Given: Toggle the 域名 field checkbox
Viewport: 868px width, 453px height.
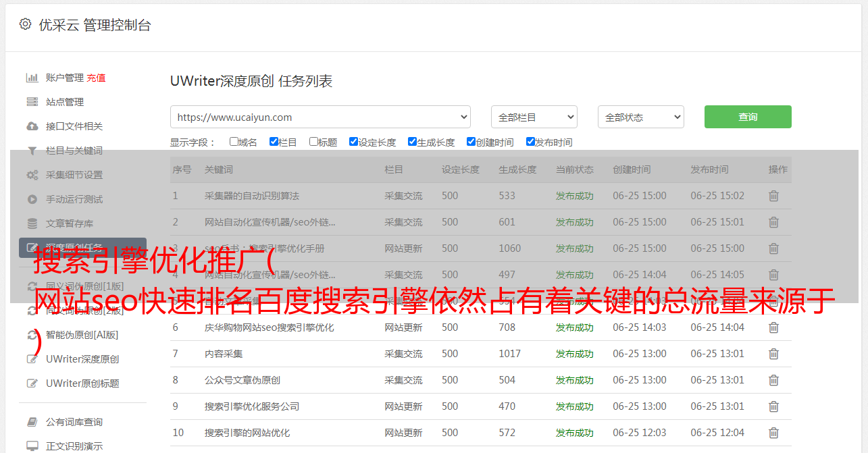Looking at the screenshot, I should 234,142.
